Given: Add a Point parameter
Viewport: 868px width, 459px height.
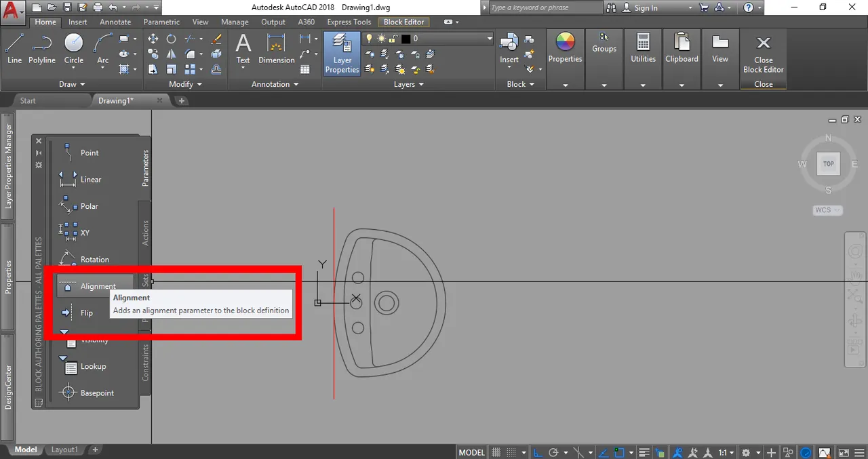Looking at the screenshot, I should click(x=79, y=153).
